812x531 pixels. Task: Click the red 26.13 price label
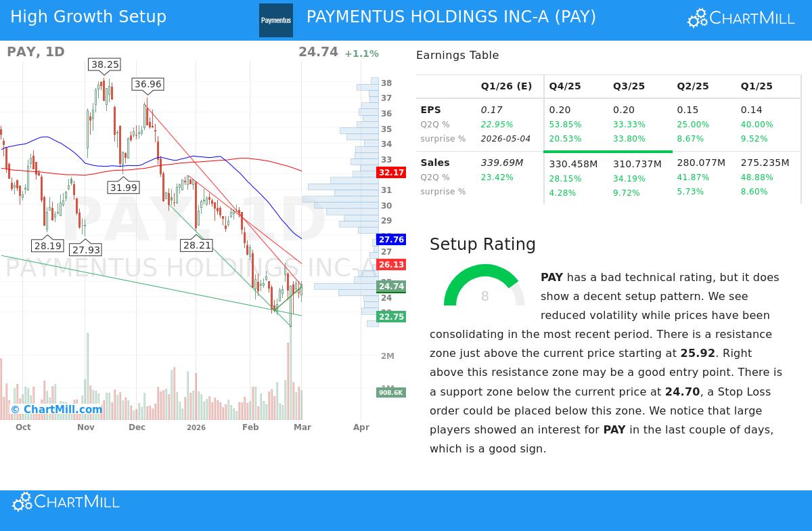click(391, 265)
